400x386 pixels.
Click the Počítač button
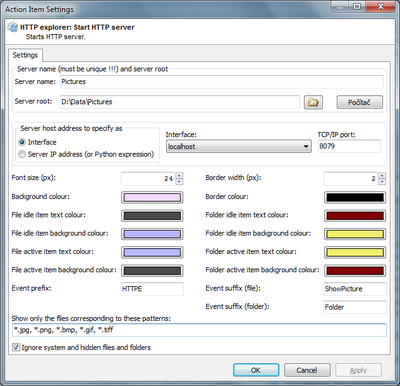(360, 102)
